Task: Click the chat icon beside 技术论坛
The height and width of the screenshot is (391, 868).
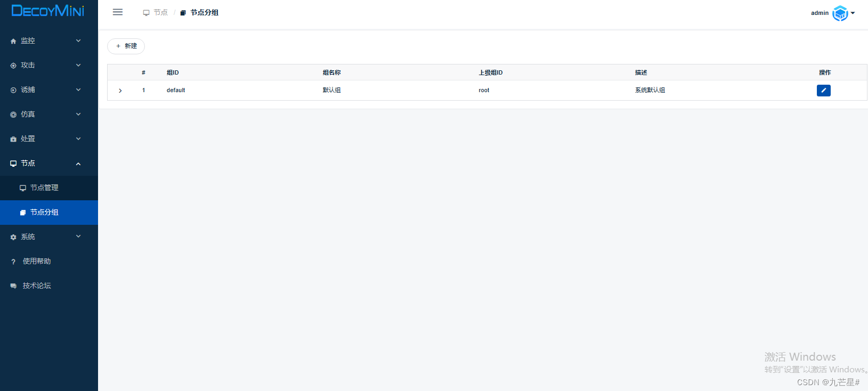Action: point(13,286)
